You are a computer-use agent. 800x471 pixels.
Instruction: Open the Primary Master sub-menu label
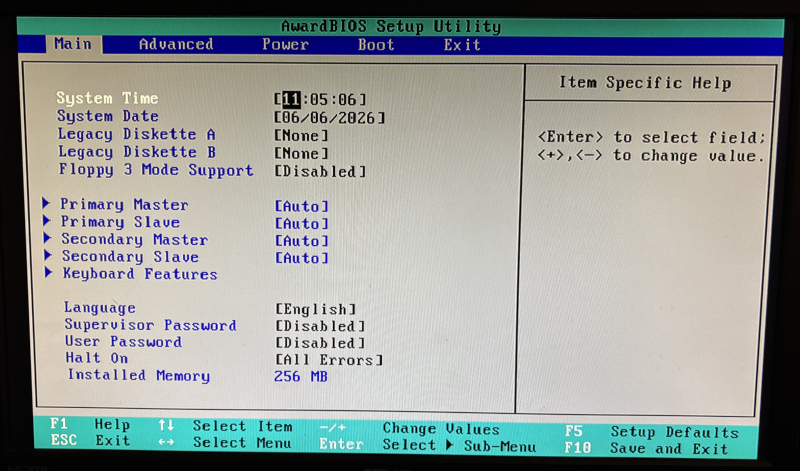[x=124, y=205]
